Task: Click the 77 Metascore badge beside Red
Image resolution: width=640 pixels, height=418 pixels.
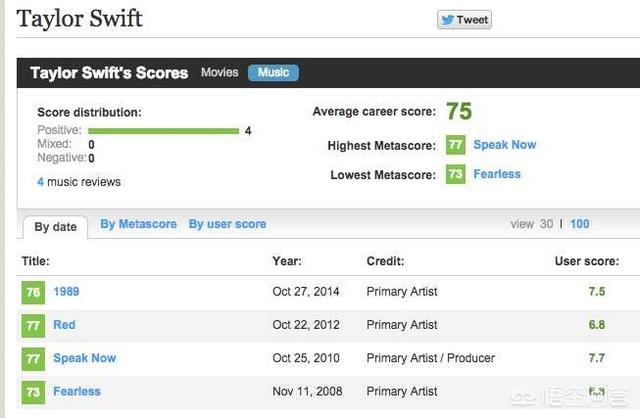Action: pyautogui.click(x=33, y=326)
